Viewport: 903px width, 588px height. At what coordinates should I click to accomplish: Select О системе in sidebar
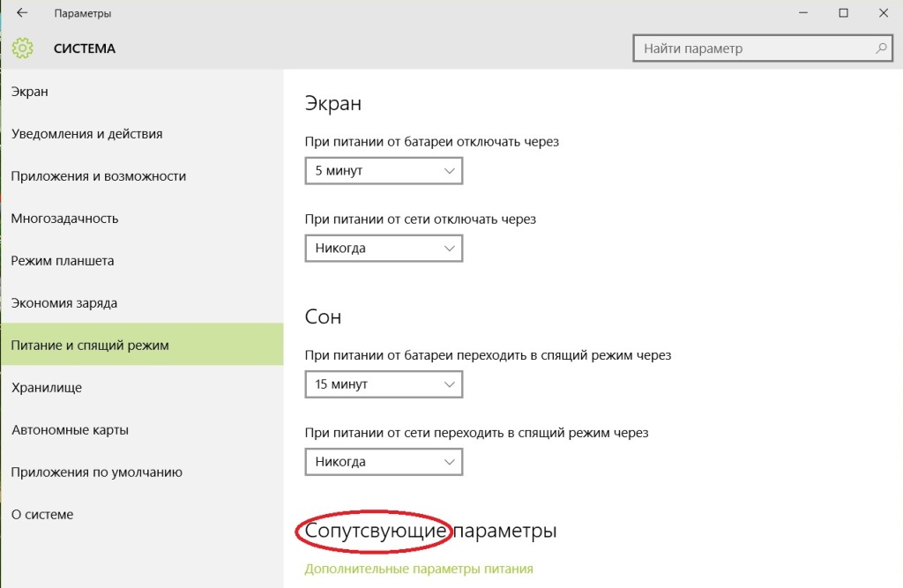(42, 515)
